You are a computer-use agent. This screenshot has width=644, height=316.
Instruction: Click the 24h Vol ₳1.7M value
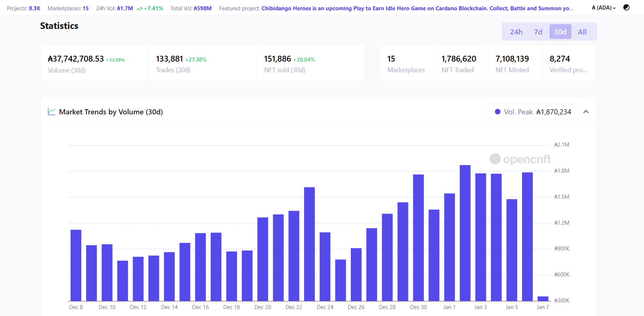tap(125, 8)
